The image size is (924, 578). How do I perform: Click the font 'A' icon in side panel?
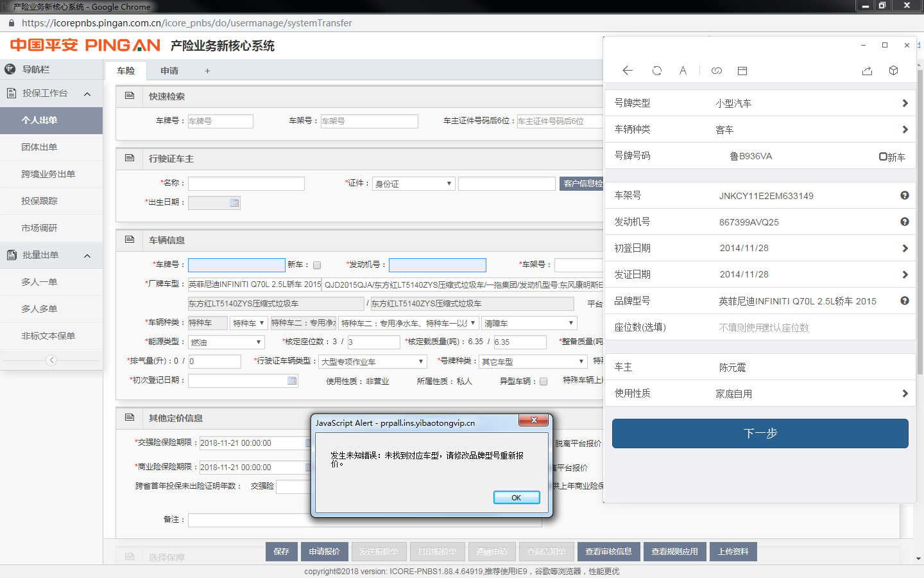coord(683,71)
